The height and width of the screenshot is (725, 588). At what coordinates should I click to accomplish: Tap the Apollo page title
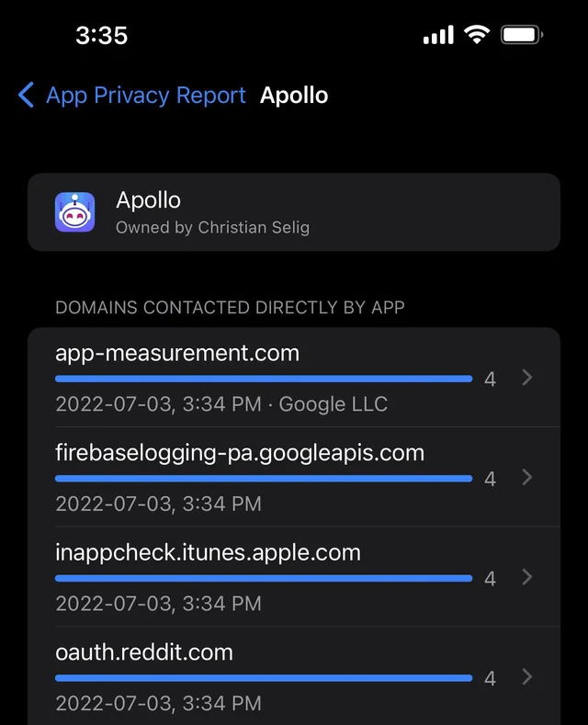coord(294,96)
